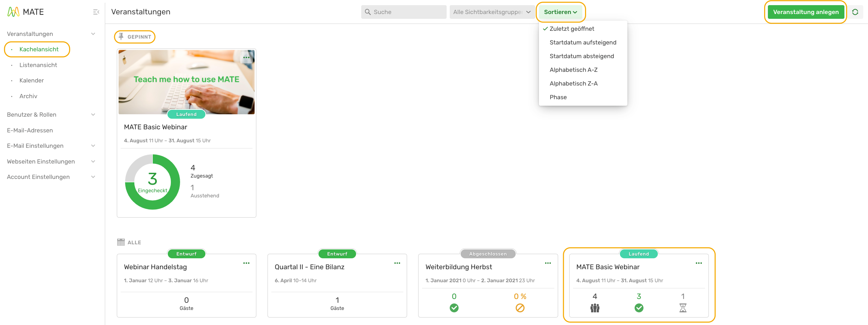Open pinned MATE Basic Webinar title

[x=155, y=127]
